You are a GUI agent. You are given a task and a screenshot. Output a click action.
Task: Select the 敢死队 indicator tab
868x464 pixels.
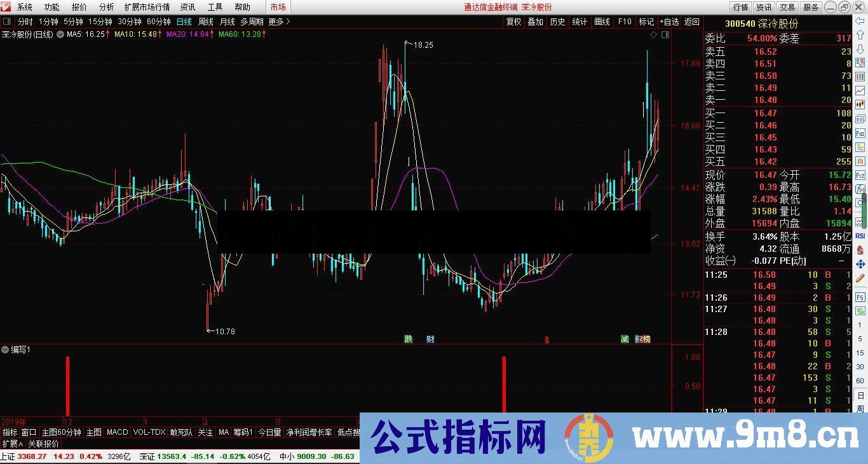(181, 432)
